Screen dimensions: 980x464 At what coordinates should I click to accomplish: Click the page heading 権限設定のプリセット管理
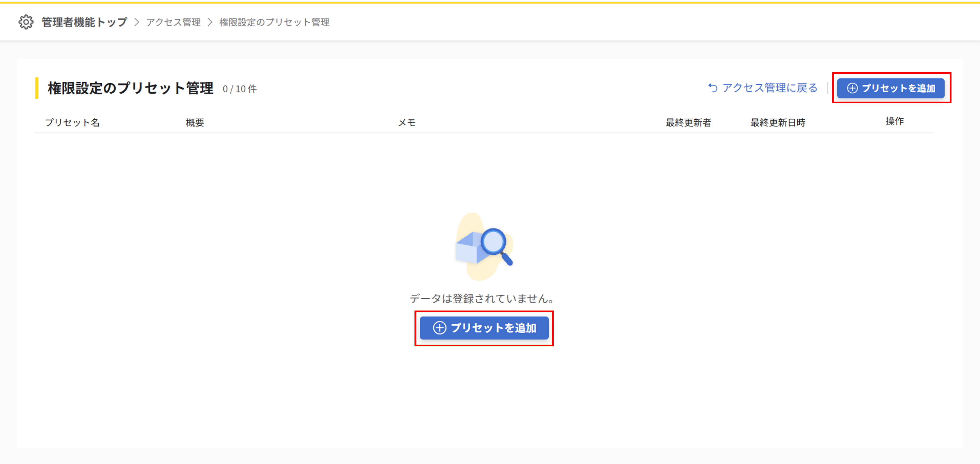click(131, 88)
